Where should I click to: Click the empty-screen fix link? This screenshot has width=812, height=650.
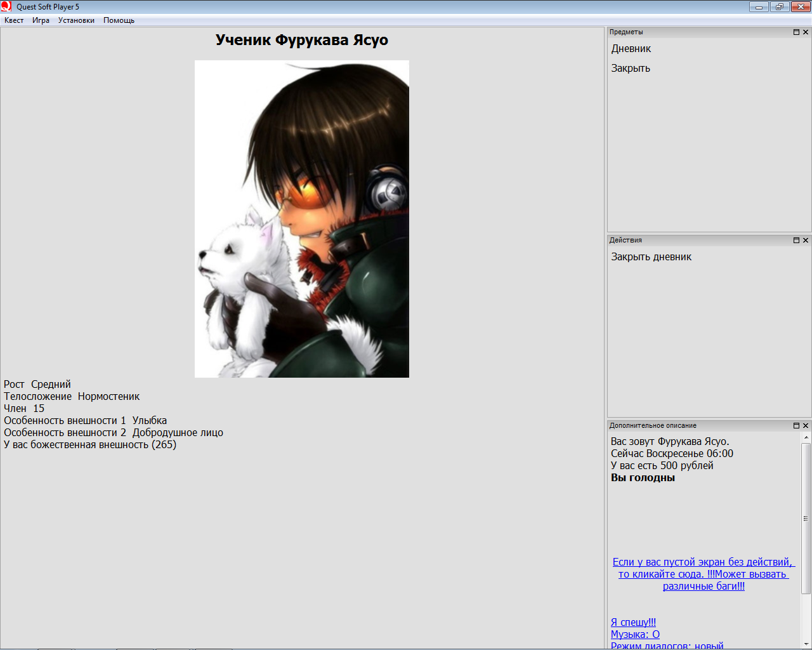(x=704, y=574)
